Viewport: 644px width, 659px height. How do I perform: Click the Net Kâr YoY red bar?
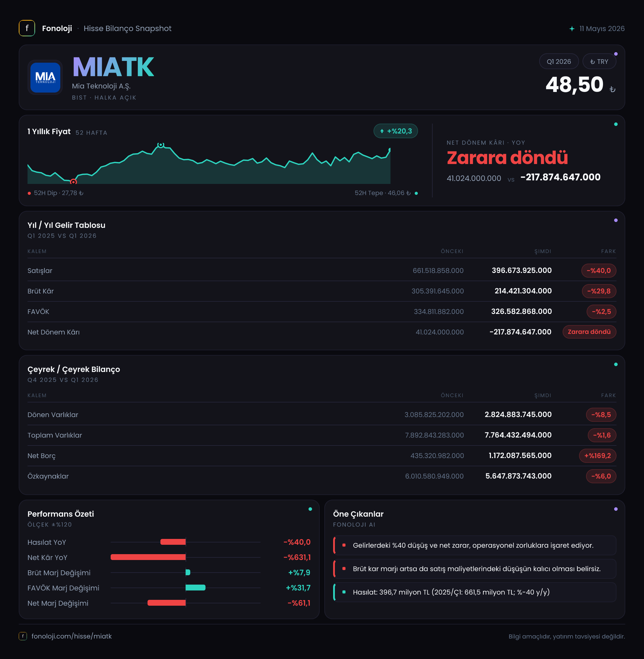(148, 557)
